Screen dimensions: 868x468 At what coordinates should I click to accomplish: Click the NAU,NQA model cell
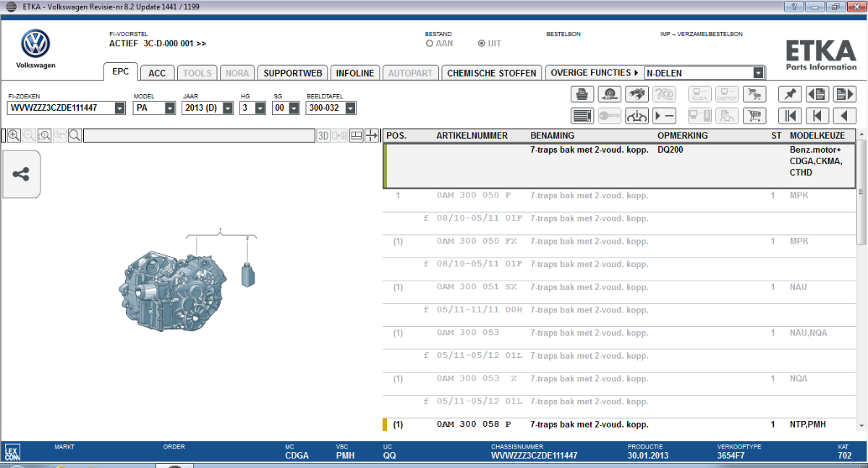809,333
